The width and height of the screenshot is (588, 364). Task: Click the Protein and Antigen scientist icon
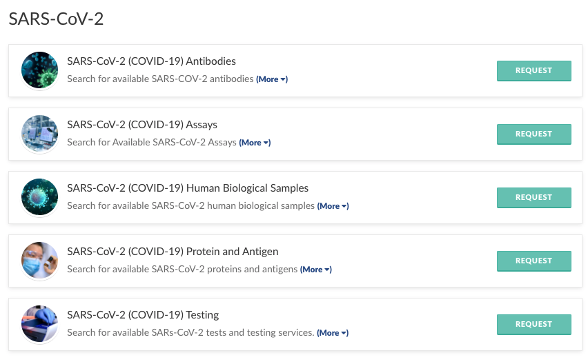point(39,261)
